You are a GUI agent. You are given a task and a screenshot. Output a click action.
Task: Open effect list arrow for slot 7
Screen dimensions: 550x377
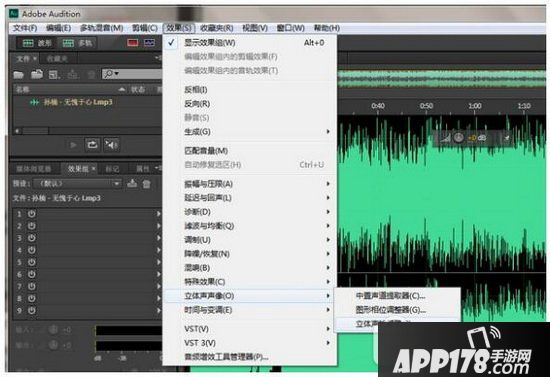pyautogui.click(x=159, y=287)
